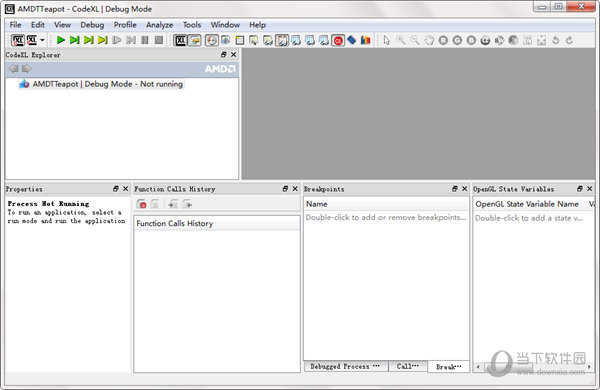Click the blue diamond memory icon
The image size is (600, 390).
[352, 40]
